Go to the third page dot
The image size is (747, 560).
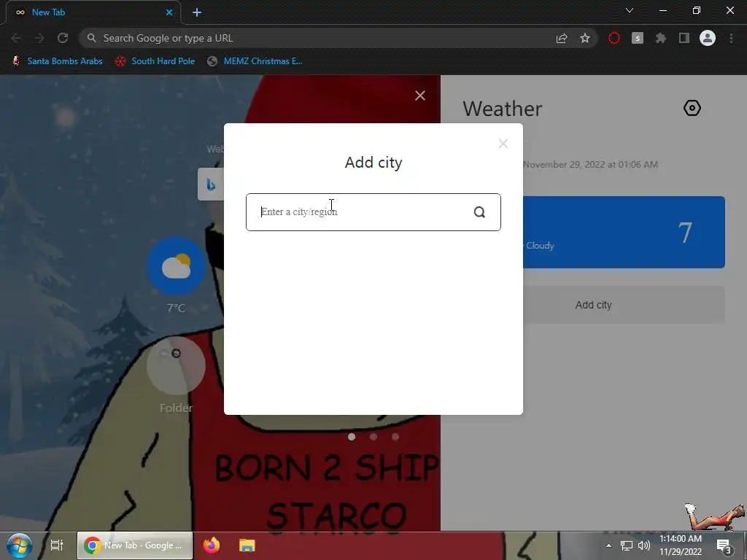coord(395,437)
